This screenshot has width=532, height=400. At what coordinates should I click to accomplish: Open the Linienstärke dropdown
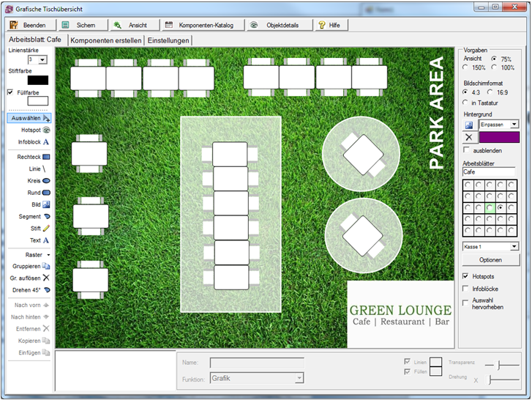[42, 59]
